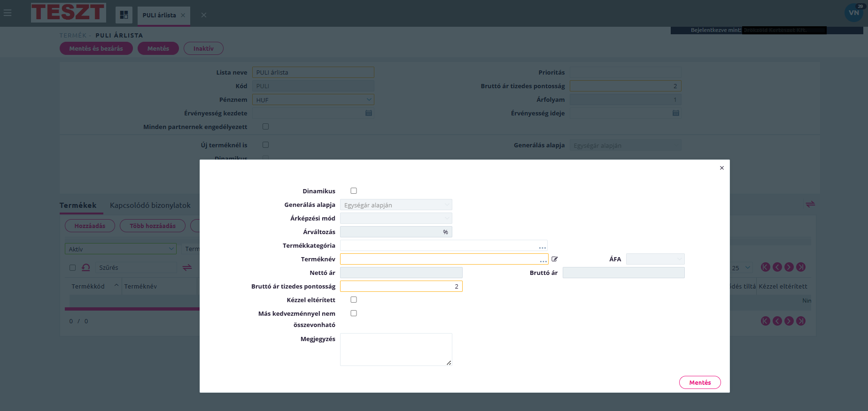Screen dimensions: 868x411
Task: Go to next page in upper pager
Action: (789, 267)
